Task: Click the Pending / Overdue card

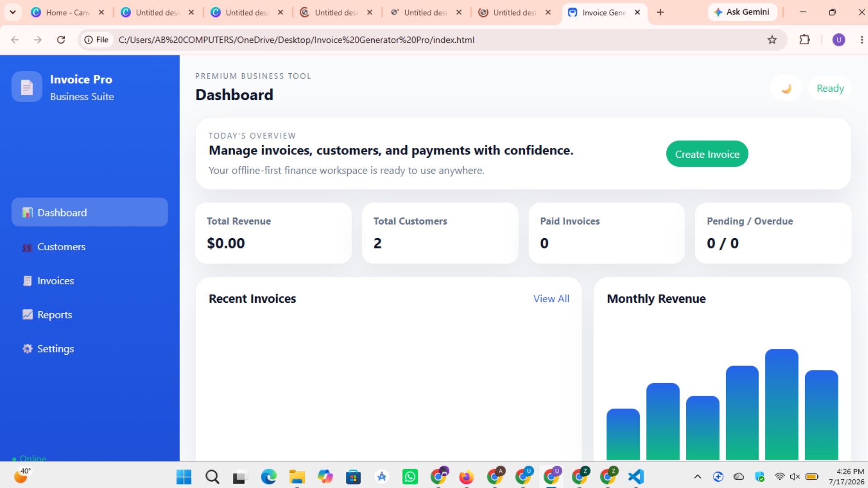Action: (773, 233)
